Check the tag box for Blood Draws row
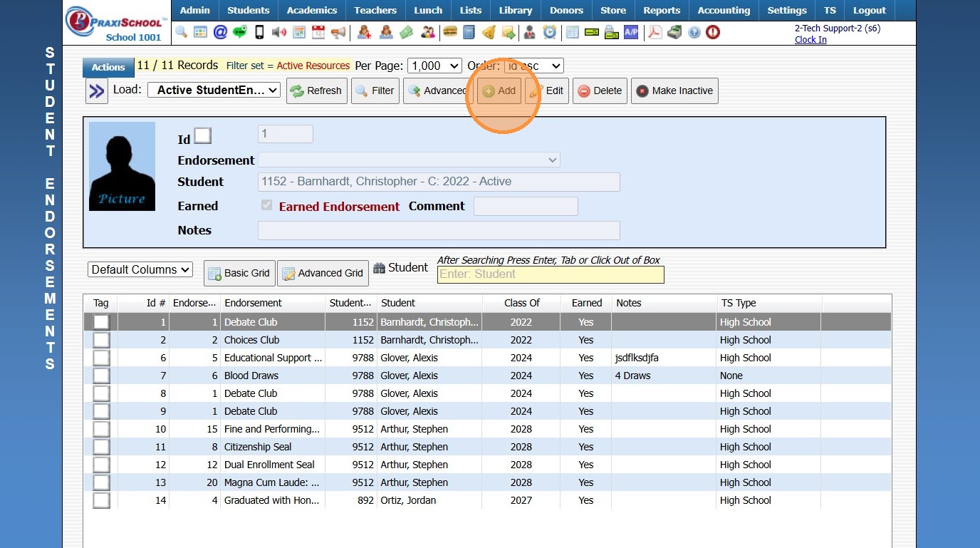 pyautogui.click(x=101, y=376)
